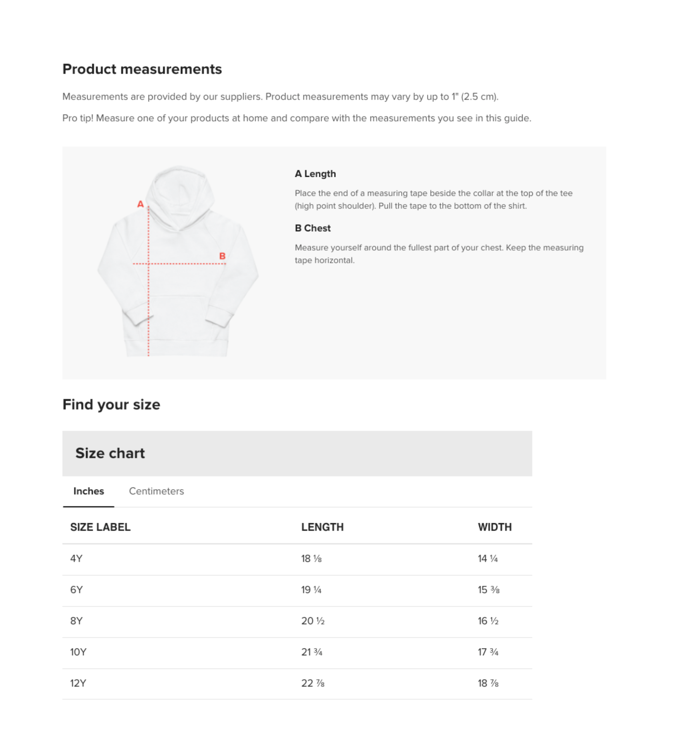Screen dimensions: 700x745
Task: Click the A Length heading
Action: click(315, 174)
